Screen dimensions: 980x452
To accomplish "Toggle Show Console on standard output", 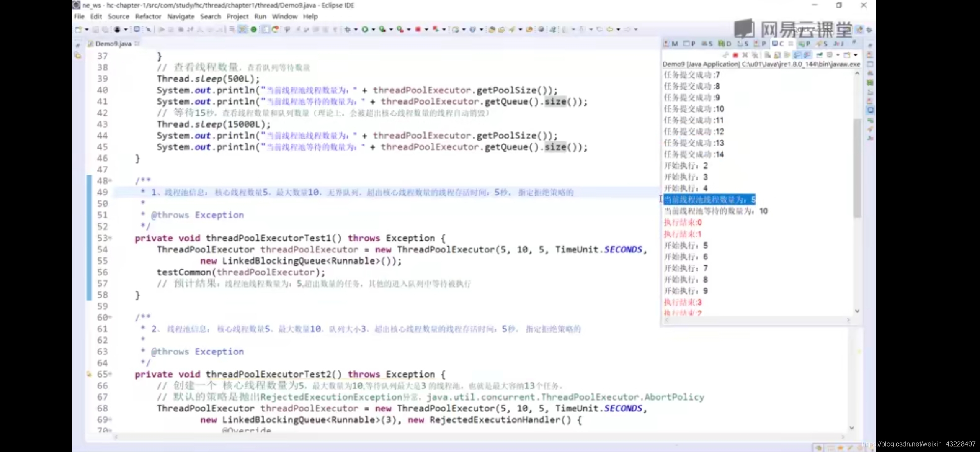I will click(x=797, y=55).
